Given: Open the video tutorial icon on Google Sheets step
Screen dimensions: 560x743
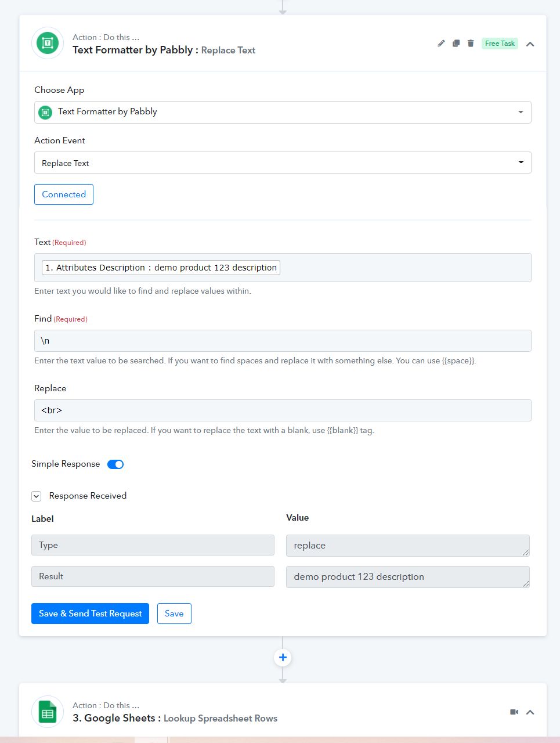Looking at the screenshot, I should click(514, 712).
